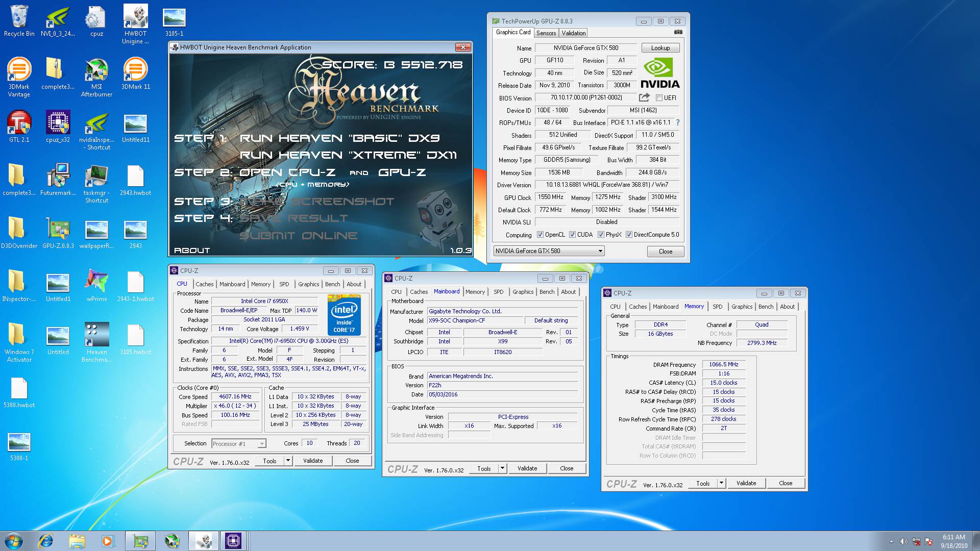
Task: Click Close in Memory CPU-Z window
Action: coord(786,483)
